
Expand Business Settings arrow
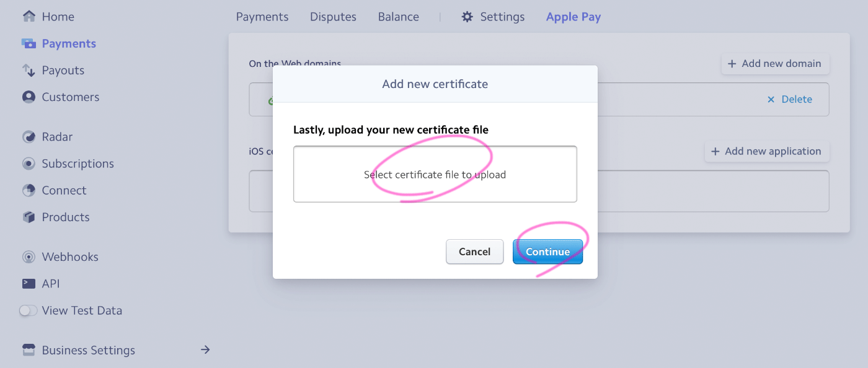point(205,350)
